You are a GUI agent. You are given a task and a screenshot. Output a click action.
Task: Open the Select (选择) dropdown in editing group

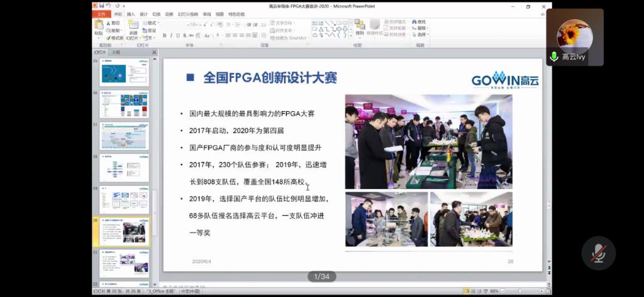coord(419,35)
